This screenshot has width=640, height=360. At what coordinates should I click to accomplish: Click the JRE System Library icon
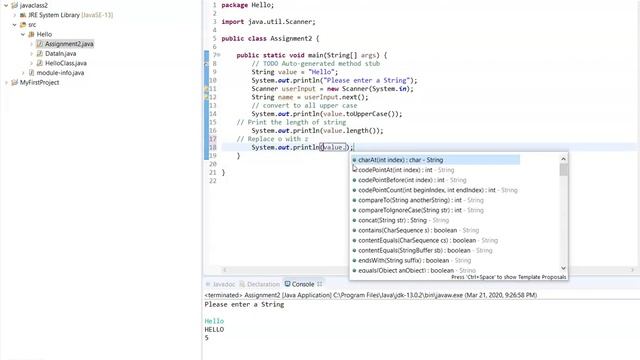point(23,15)
